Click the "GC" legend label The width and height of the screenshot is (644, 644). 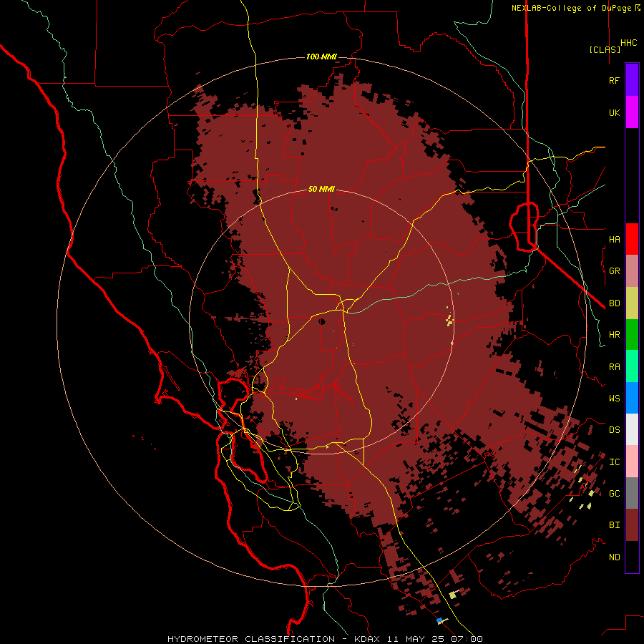615,493
